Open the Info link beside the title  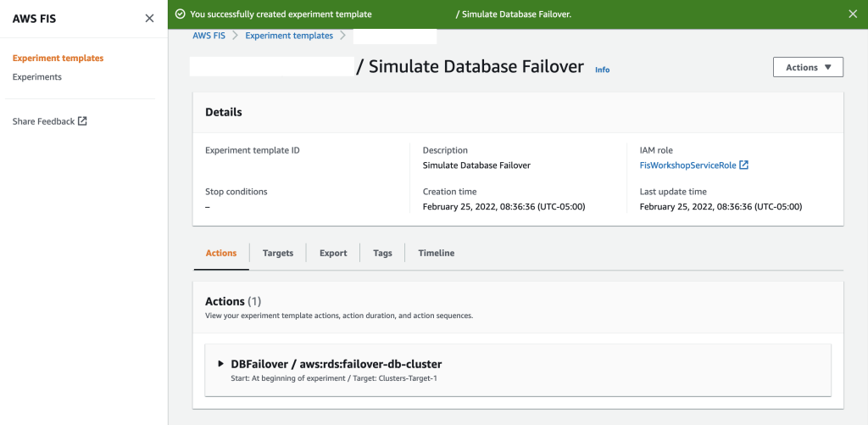(x=603, y=70)
